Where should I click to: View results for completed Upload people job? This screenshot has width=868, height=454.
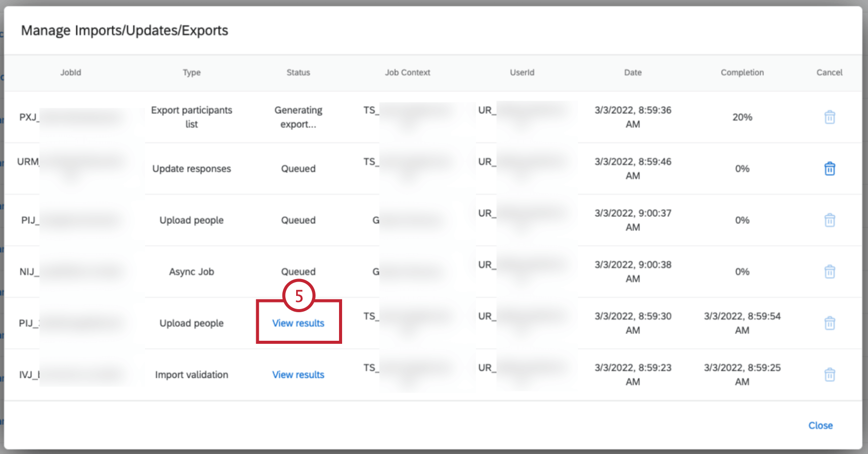click(298, 323)
